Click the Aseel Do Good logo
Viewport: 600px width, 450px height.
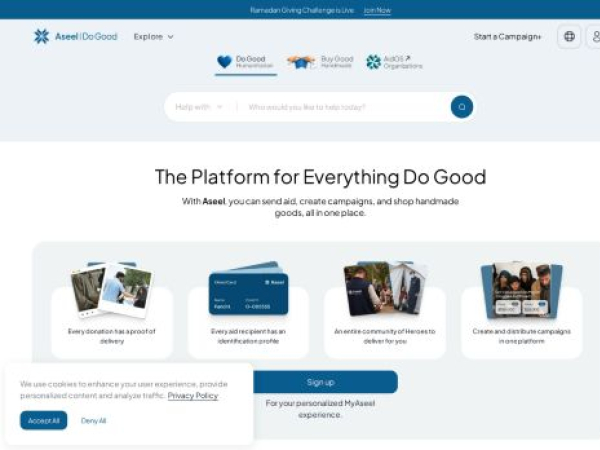[75, 36]
